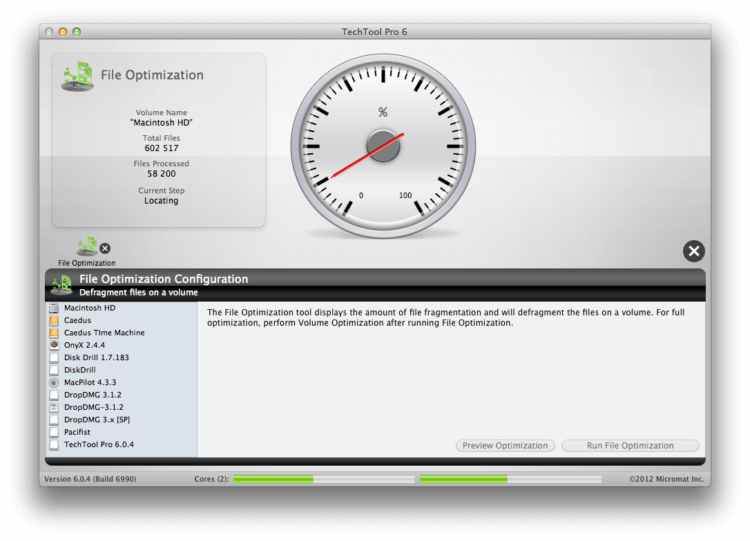Select Disk Drill 1.7.183 volume

[x=121, y=358]
